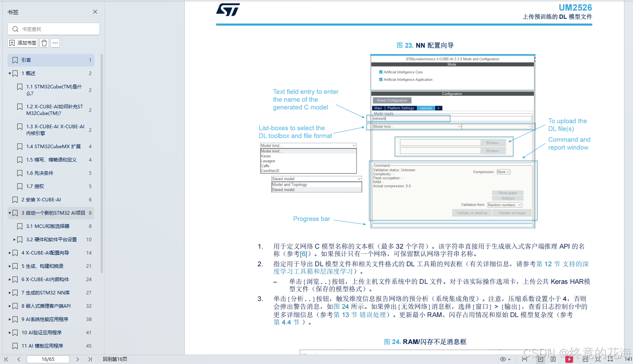Open the three-dot more options menu
633x364 pixels.
coord(55,43)
